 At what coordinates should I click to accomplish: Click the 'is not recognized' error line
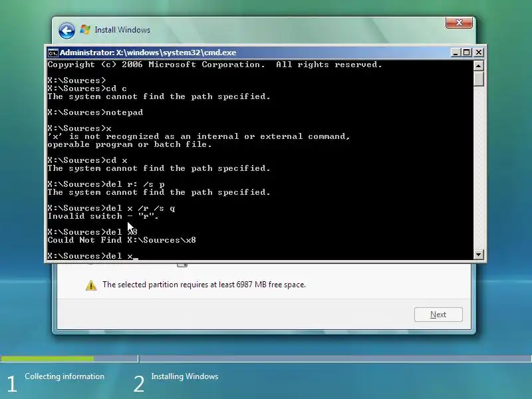[199, 136]
